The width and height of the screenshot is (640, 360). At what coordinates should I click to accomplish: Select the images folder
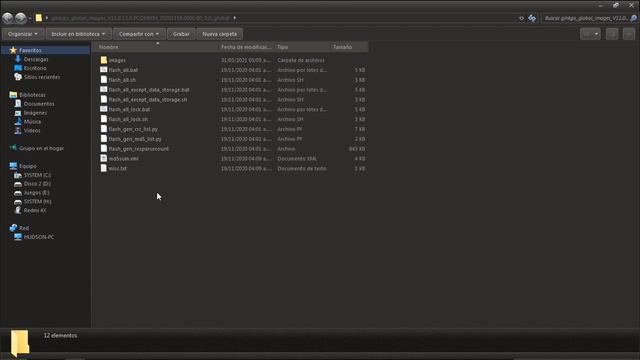[117, 60]
